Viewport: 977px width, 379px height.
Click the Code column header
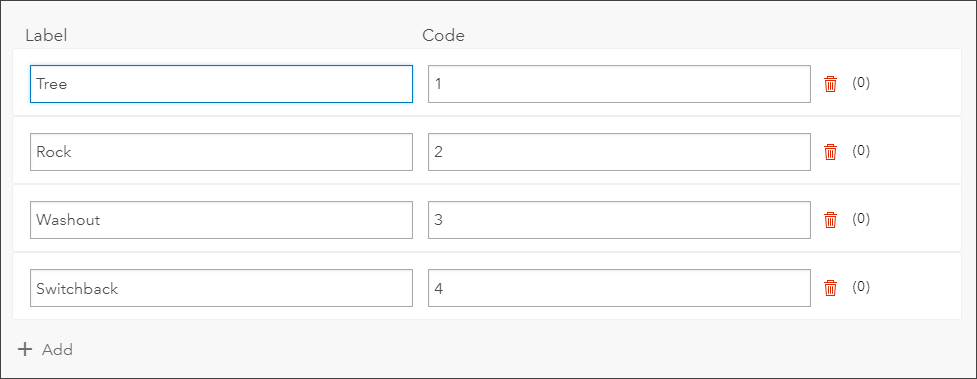pyautogui.click(x=444, y=36)
